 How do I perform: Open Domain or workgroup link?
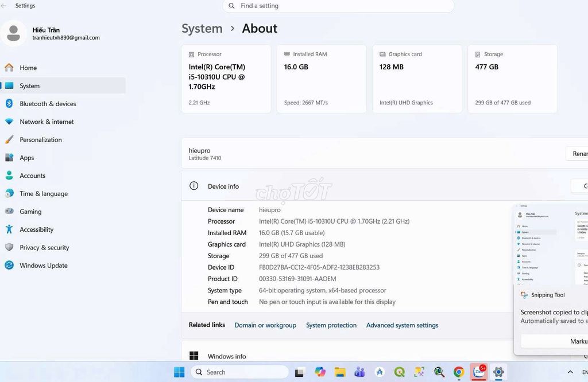265,325
